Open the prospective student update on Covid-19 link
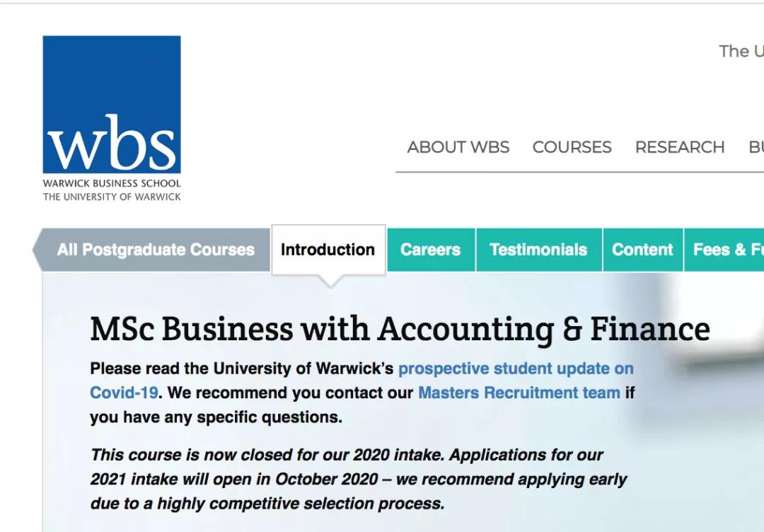The image size is (764, 532). click(x=515, y=369)
